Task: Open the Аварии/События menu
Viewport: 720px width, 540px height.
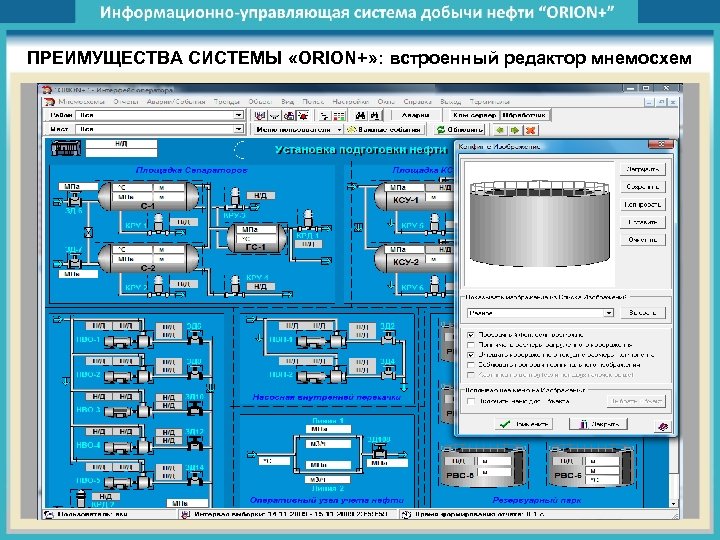Action: [176, 101]
